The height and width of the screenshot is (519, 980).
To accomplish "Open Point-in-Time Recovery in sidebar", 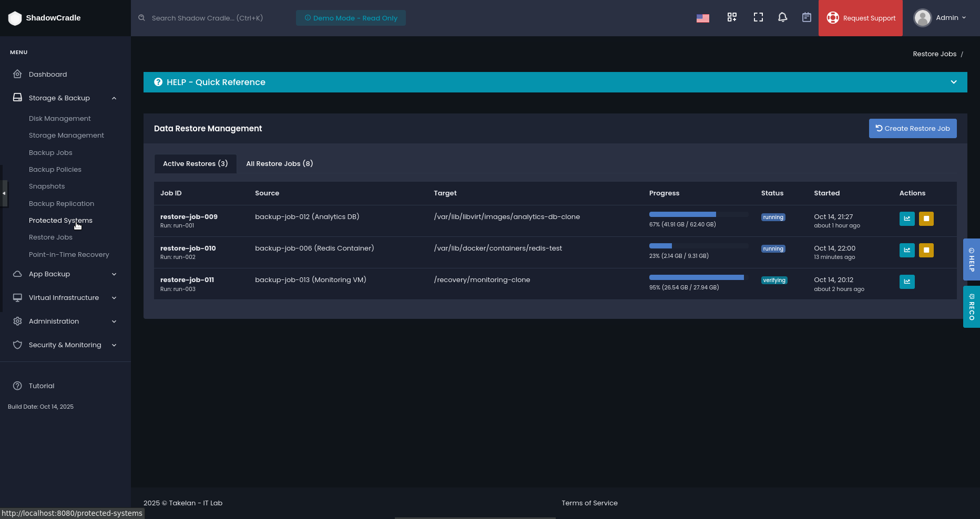I will tap(69, 254).
